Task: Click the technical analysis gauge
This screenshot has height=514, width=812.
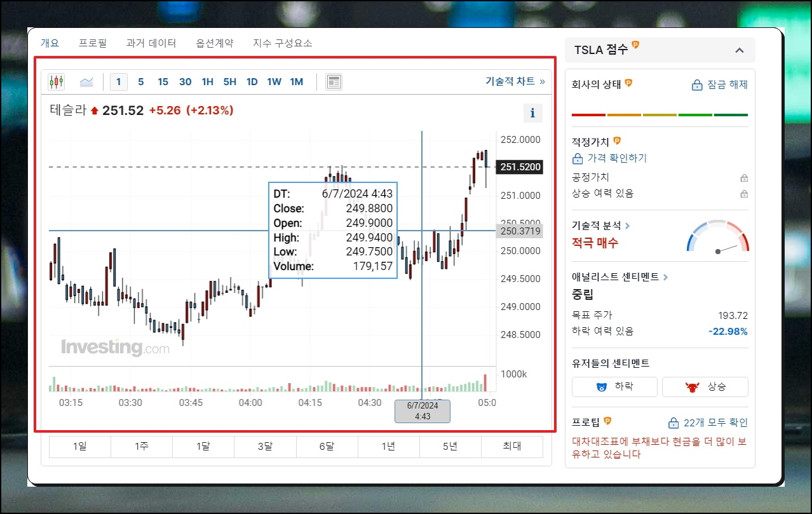Action: (x=718, y=236)
